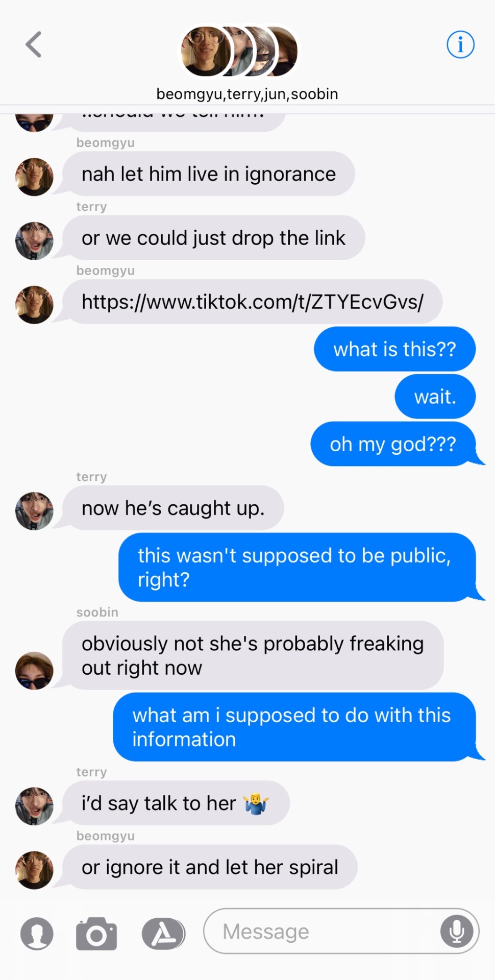
Task: Tap soobin's avatar beside 'obviously not' message
Action: coord(34,671)
